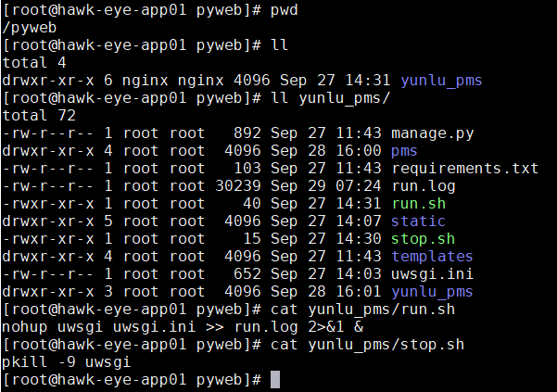Select the green 'stop.sh' file name

[x=423, y=238]
